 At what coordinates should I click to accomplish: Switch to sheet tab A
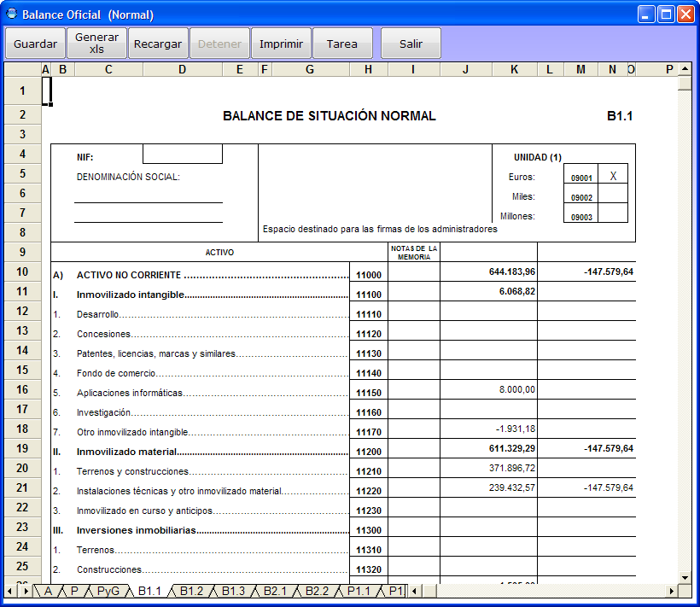(48, 592)
